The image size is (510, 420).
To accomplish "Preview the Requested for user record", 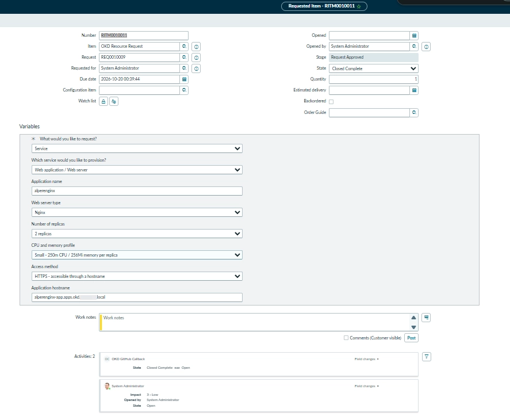I will (x=196, y=68).
